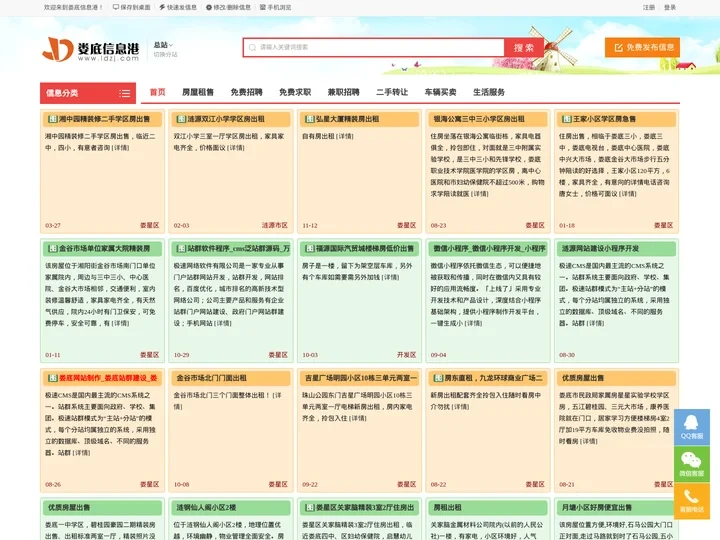Click 娄星区 tag on 湘中园精装修 card
Screen dimensions: 720x540
pos(150,225)
